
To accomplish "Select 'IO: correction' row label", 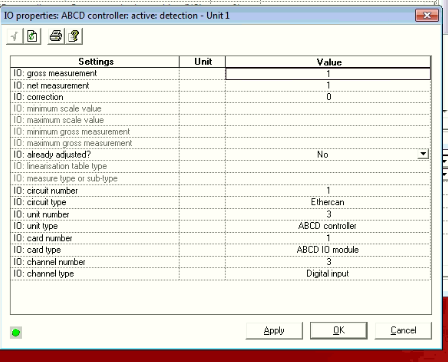I will click(38, 97).
